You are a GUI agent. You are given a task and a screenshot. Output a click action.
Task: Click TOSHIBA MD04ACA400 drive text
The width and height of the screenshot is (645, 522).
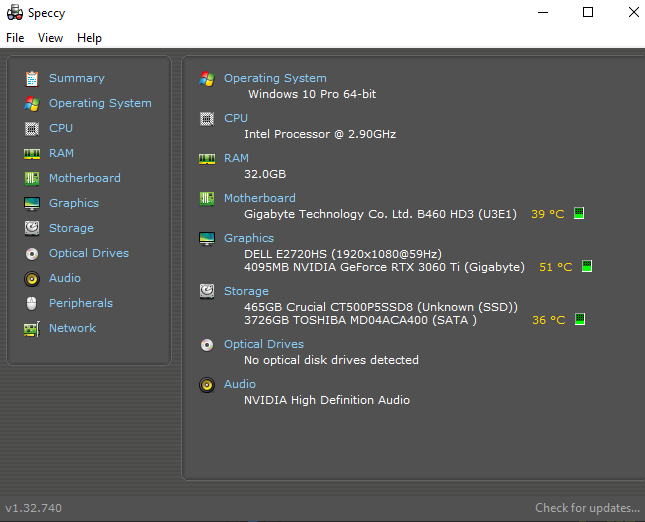pyautogui.click(x=360, y=320)
